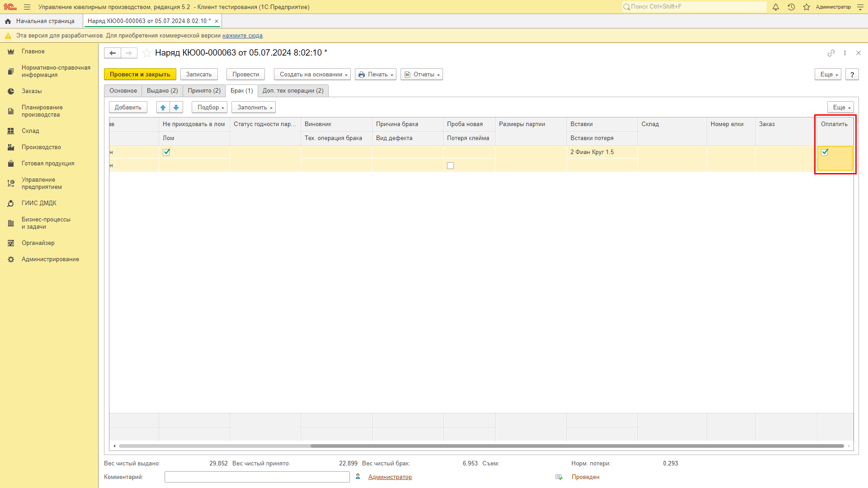Open title bar settings dropdown icon
The image size is (868, 488).
[860, 7]
